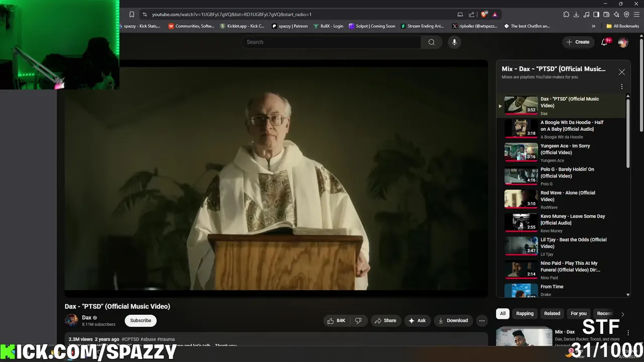The width and height of the screenshot is (644, 362).
Task: Click the playlist scrollbar thumb
Action: coord(628,133)
